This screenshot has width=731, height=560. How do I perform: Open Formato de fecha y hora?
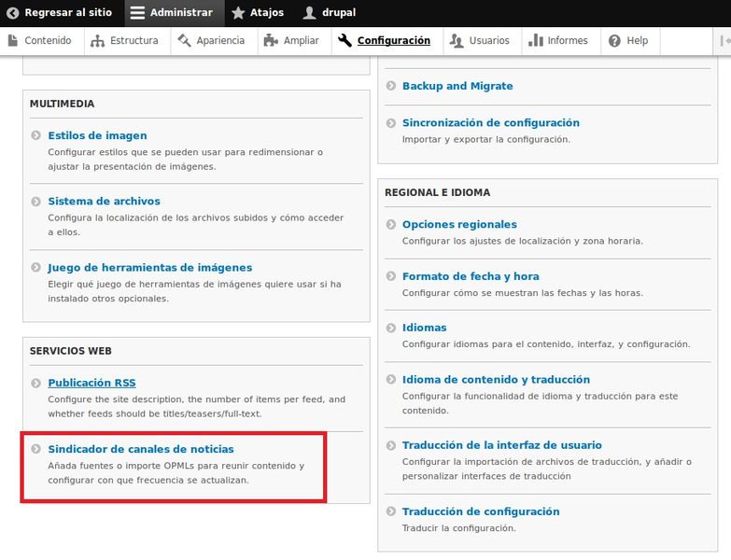[471, 276]
